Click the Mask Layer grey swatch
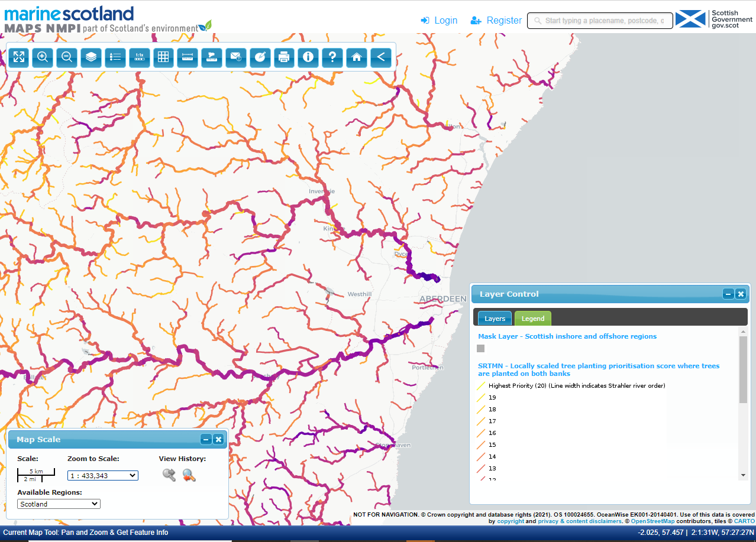Image resolution: width=756 pixels, height=542 pixels. click(481, 349)
